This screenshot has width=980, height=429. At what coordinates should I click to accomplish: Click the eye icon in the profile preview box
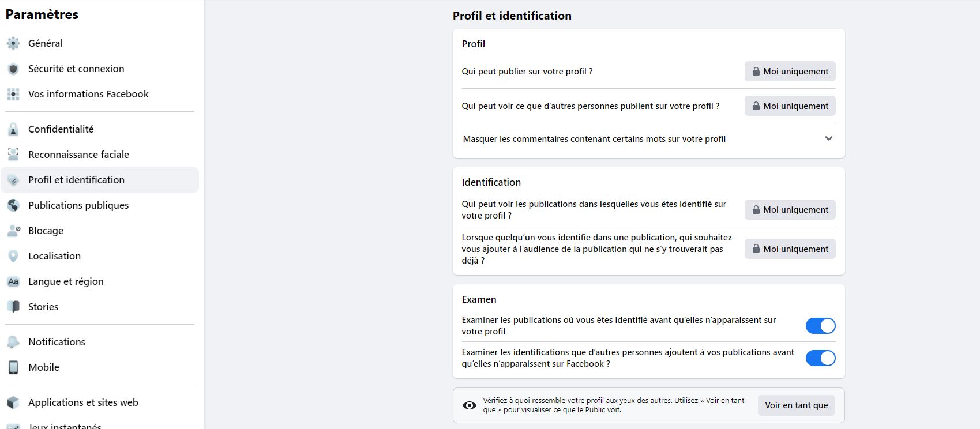470,405
